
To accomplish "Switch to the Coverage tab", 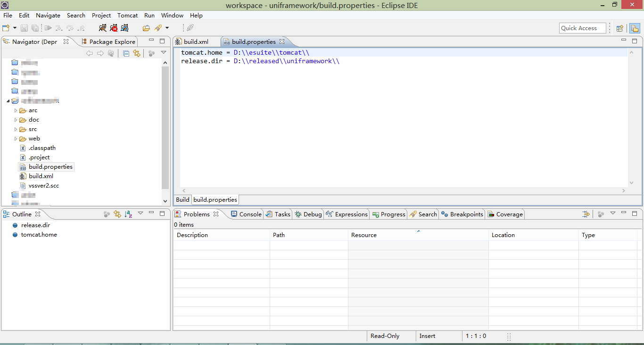I will point(505,214).
